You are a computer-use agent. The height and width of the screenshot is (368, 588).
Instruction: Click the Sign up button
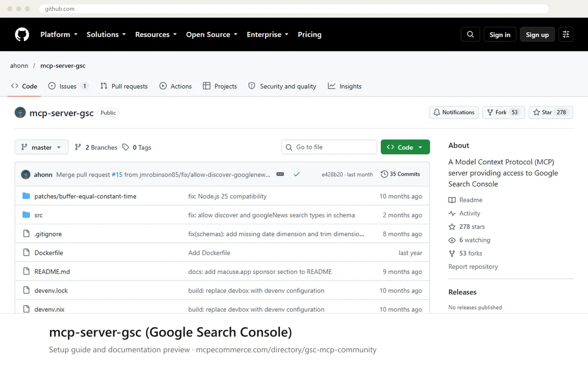[x=538, y=34]
